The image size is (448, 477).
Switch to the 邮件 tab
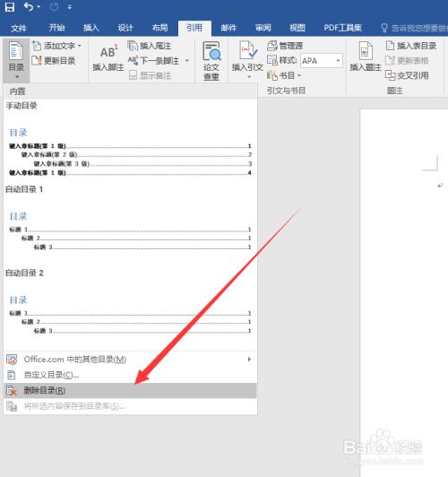point(228,28)
